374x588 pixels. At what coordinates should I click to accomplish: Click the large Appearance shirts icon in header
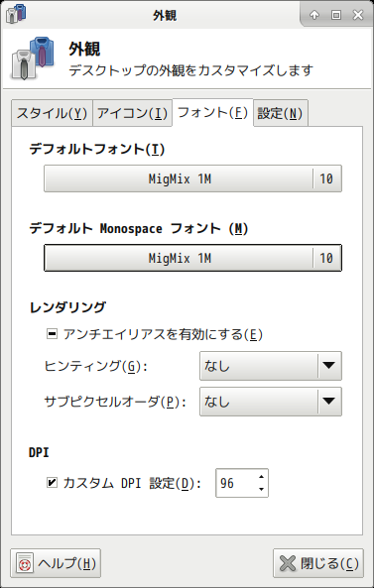[34, 59]
